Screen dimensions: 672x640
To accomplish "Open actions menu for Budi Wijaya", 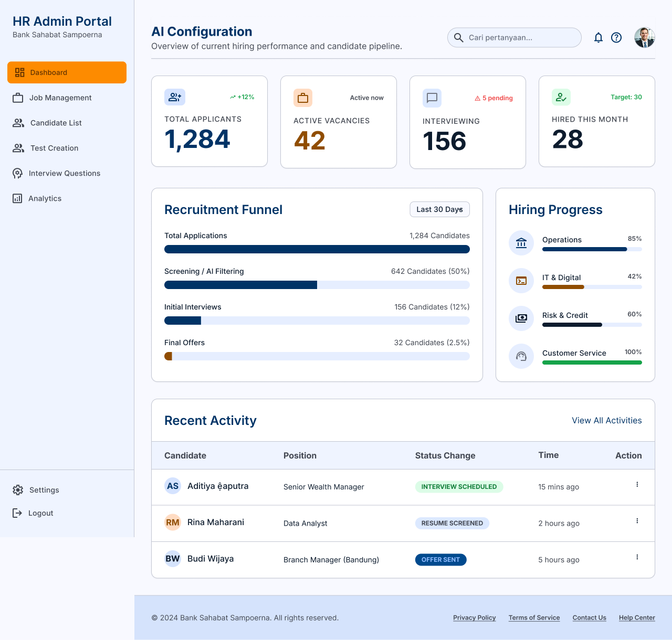I will tap(637, 557).
